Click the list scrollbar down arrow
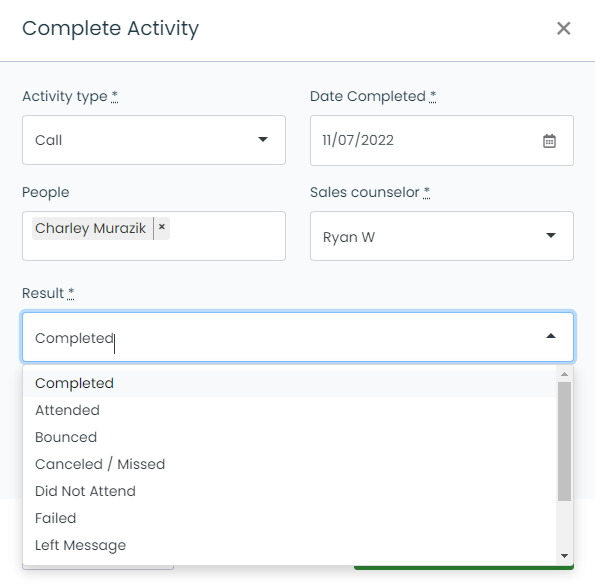This screenshot has height=585, width=595. tap(564, 556)
